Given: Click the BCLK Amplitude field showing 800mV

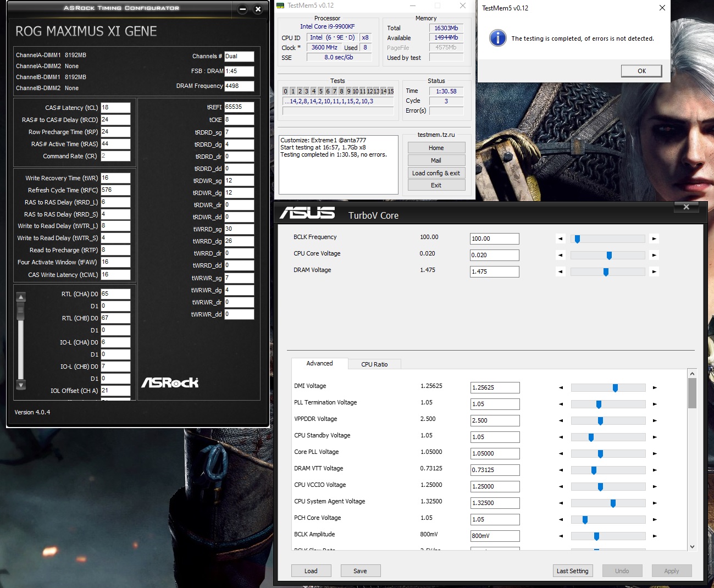Looking at the screenshot, I should [495, 536].
